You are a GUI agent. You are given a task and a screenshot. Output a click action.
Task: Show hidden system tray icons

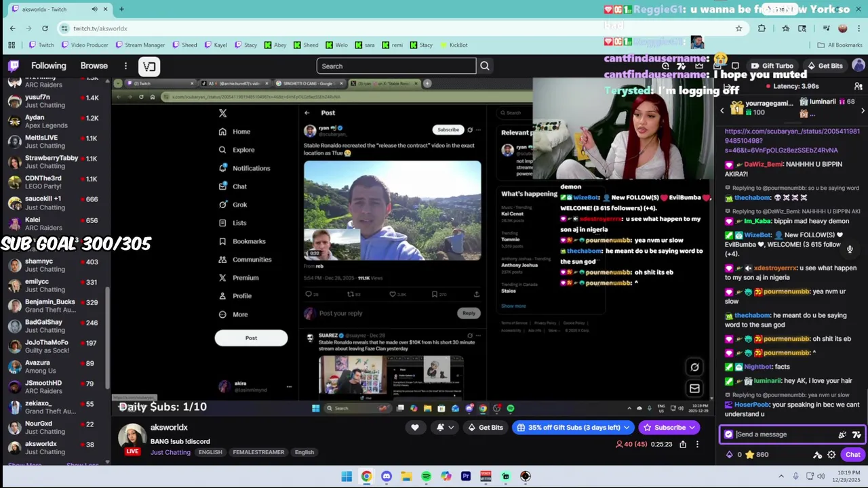coord(781,476)
